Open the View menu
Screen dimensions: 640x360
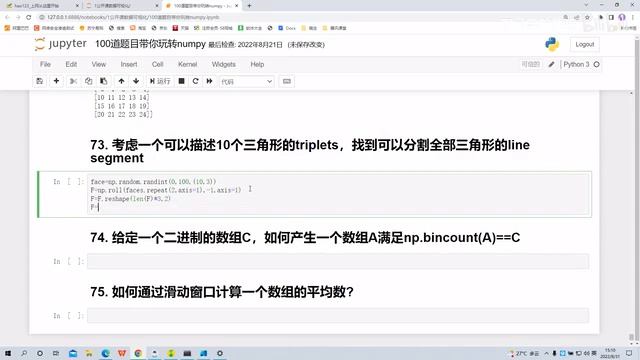click(98, 64)
